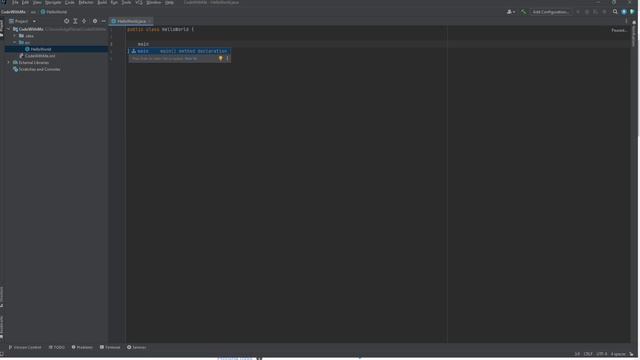Click the Select Opened File locate icon
Screen dimensions: 640x360
[x=67, y=21]
